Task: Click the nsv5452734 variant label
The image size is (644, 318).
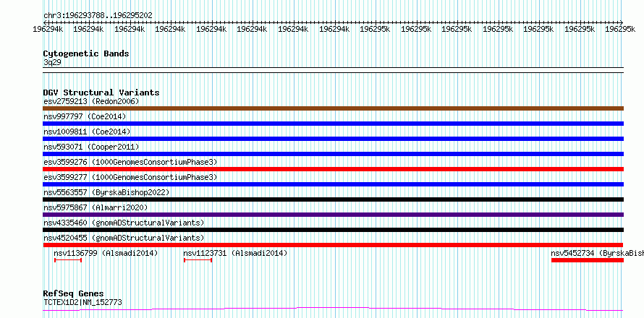Action: 597,253
